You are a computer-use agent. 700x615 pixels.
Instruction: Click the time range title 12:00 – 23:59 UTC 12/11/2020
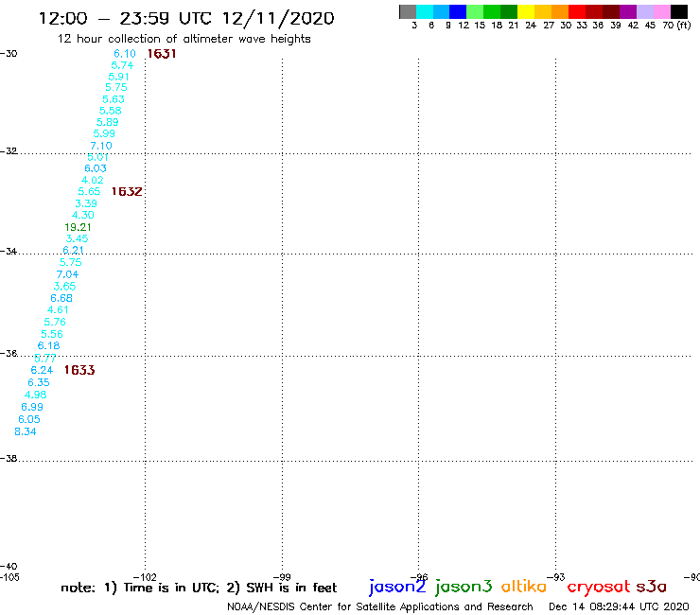tap(186, 18)
